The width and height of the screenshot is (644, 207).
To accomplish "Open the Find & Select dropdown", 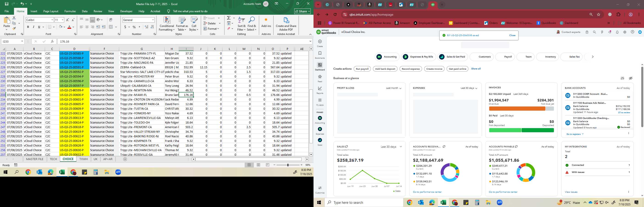I will [252, 24].
